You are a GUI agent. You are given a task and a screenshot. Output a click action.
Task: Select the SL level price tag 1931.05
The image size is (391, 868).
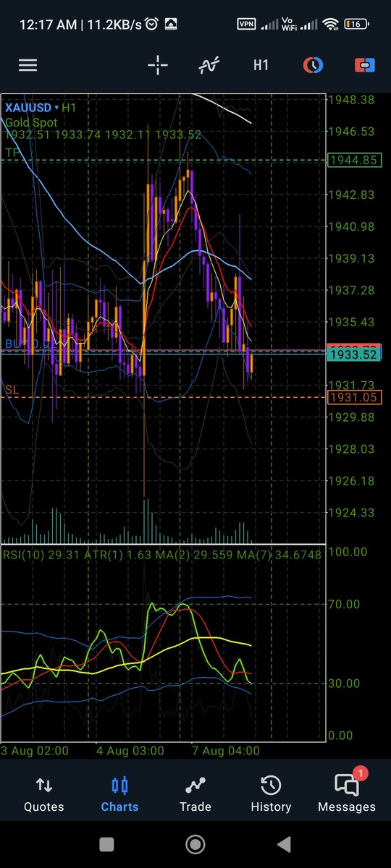tap(353, 397)
